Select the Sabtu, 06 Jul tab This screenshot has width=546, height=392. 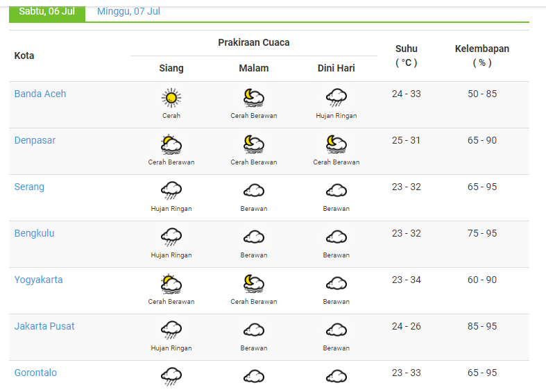(x=47, y=12)
